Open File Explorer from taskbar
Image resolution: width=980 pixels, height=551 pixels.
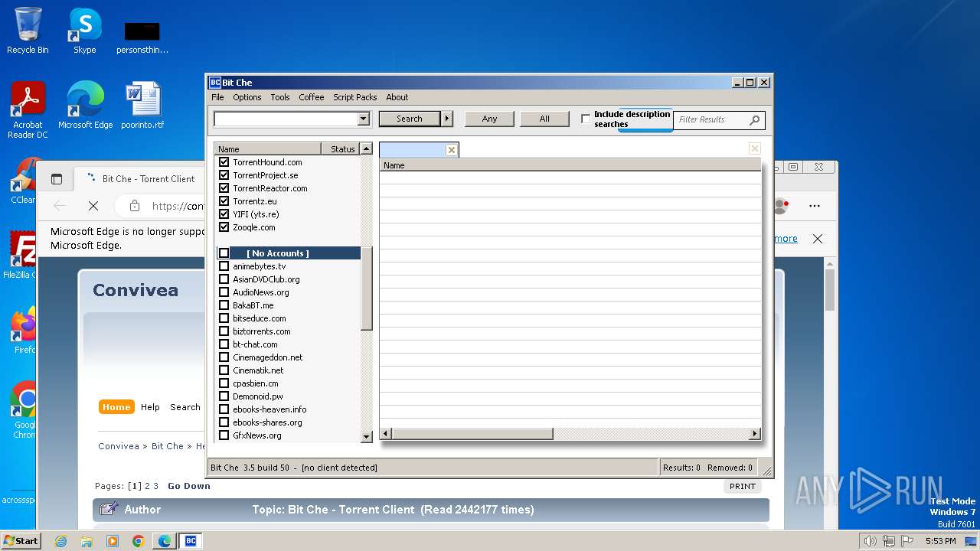87,541
